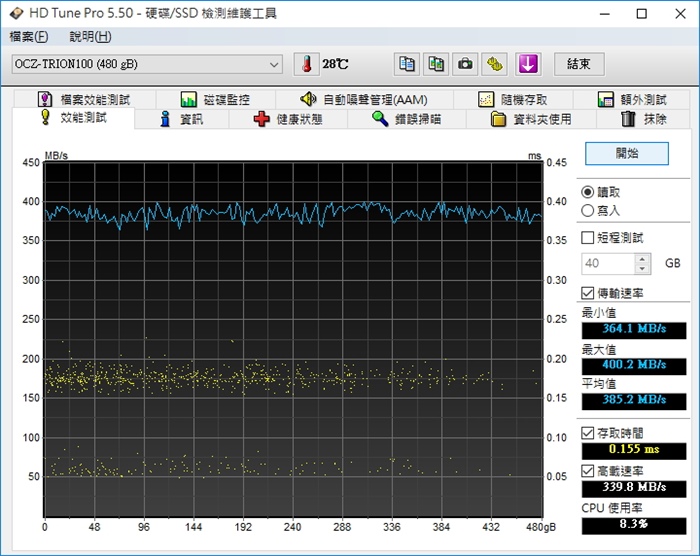Viewport: 700px width, 556px height.
Task: Minimize the HD Tune Pro window
Action: tap(604, 14)
